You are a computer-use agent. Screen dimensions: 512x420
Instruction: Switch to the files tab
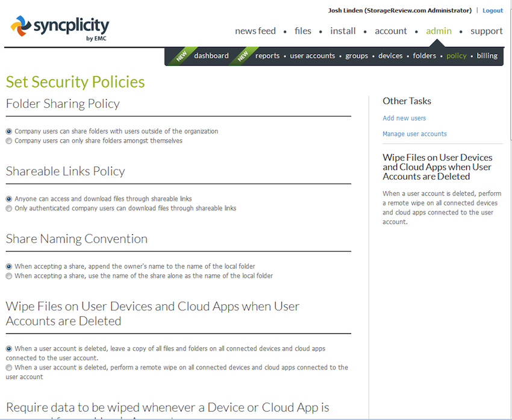pos(303,31)
